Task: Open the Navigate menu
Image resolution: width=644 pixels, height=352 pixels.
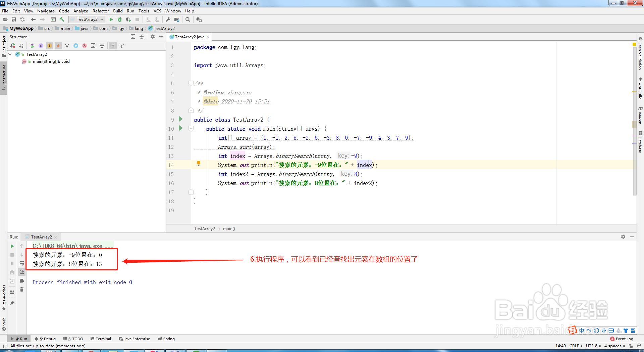Action: 46,11
